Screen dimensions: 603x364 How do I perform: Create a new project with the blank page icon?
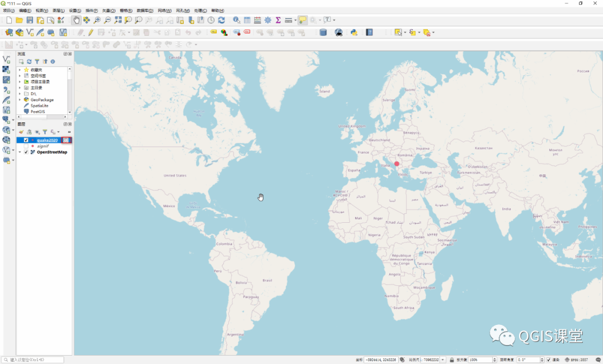pyautogui.click(x=9, y=20)
